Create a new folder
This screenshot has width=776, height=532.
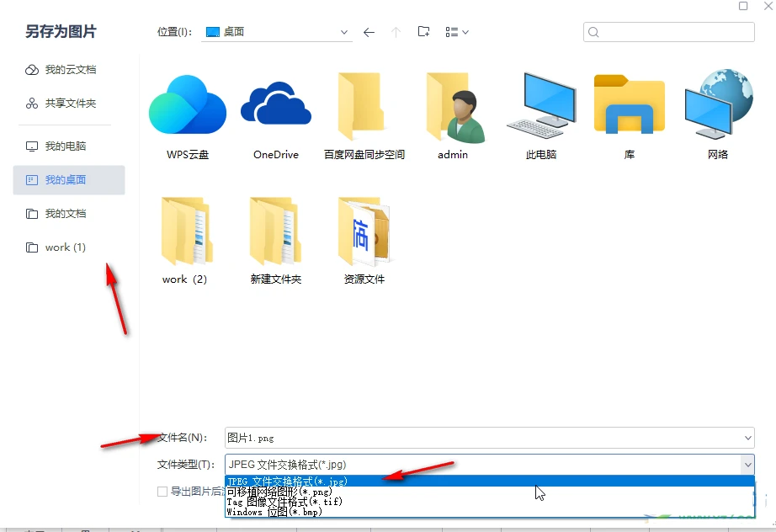[423, 32]
